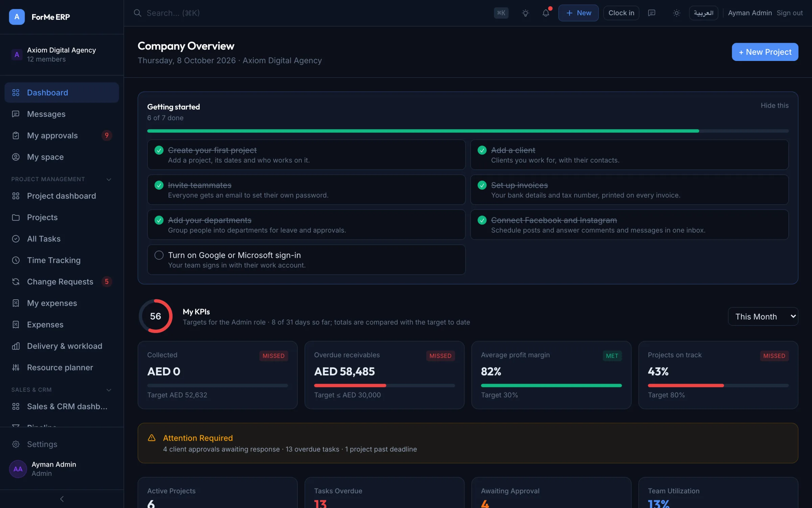Screen dimensions: 812x508
Task: Click the lightbulb tips icon
Action: pos(525,13)
